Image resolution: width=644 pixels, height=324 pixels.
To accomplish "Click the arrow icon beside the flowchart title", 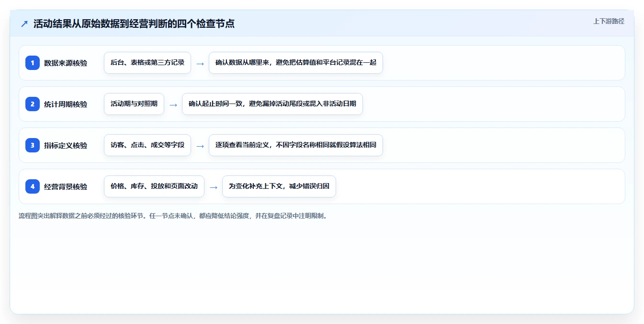I will [24, 24].
